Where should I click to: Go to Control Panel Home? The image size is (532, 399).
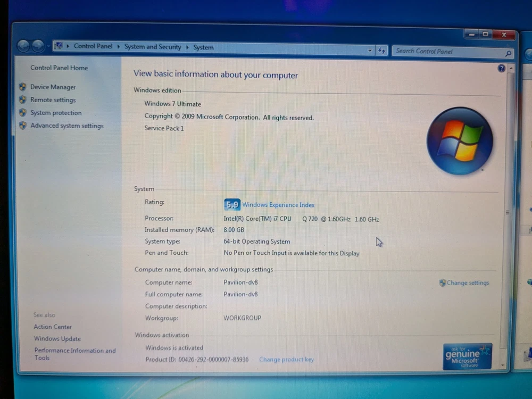pyautogui.click(x=59, y=68)
